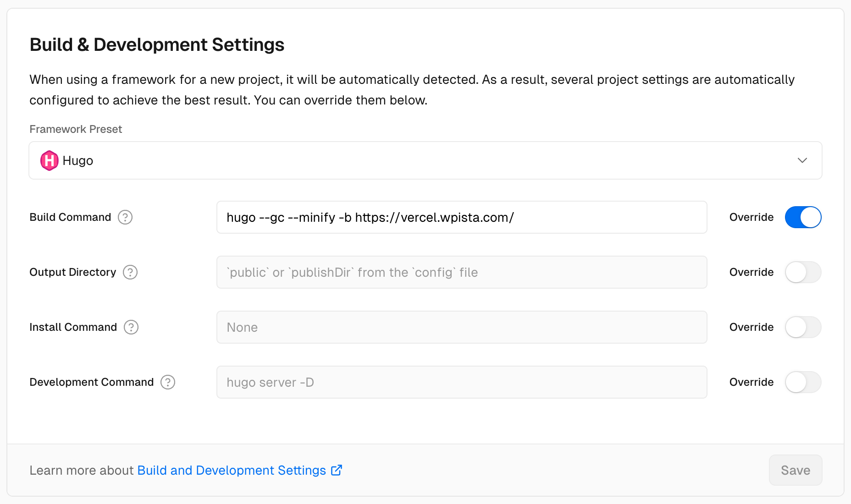The height and width of the screenshot is (504, 851).
Task: Click the Save button
Action: point(795,470)
